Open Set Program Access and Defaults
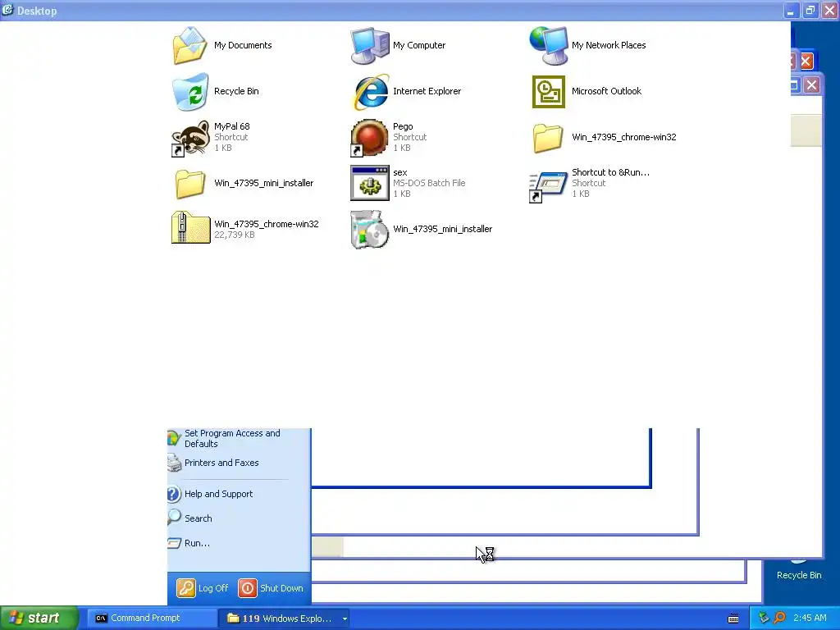Image resolution: width=840 pixels, height=630 pixels. point(232,438)
